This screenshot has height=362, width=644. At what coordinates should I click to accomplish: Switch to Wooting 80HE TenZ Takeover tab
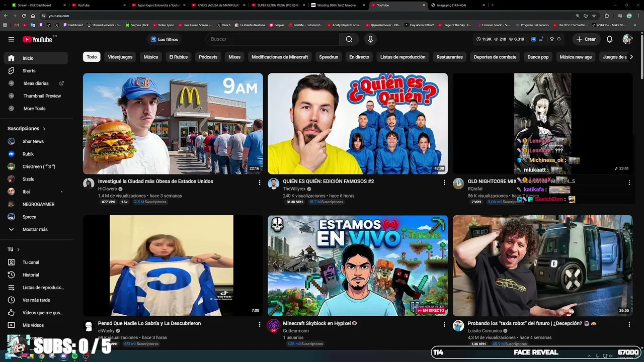coord(338,5)
